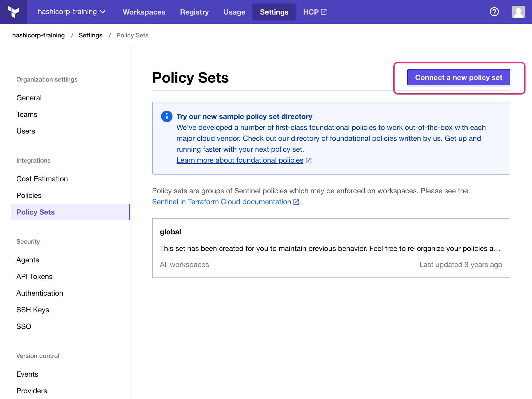This screenshot has height=399, width=532.
Task: Select the Settings tab in top navigation
Action: click(274, 12)
